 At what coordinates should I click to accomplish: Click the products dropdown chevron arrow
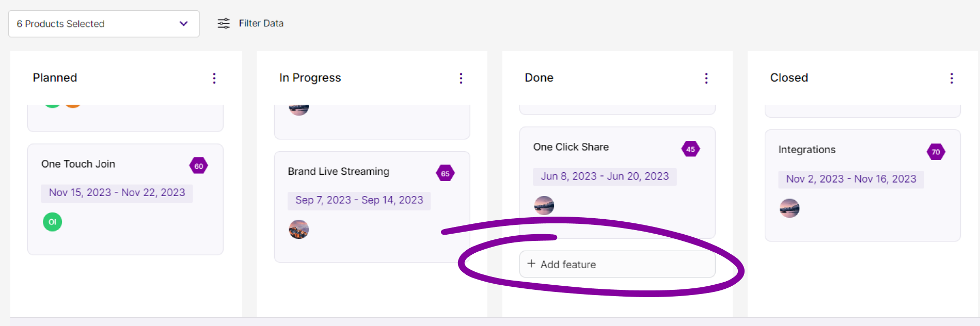coord(183,24)
